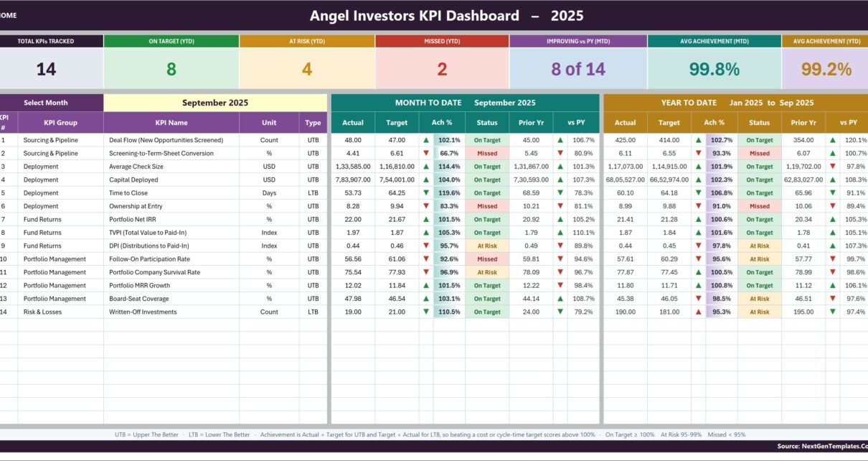
Task: Click red down arrow beside YTD 91.0% achievement
Action: (698, 206)
